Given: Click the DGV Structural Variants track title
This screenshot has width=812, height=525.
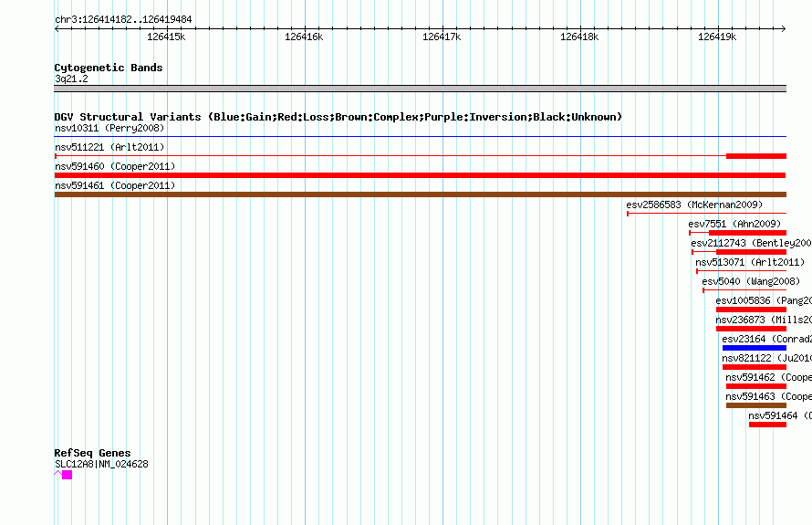Looking at the screenshot, I should click(338, 117).
